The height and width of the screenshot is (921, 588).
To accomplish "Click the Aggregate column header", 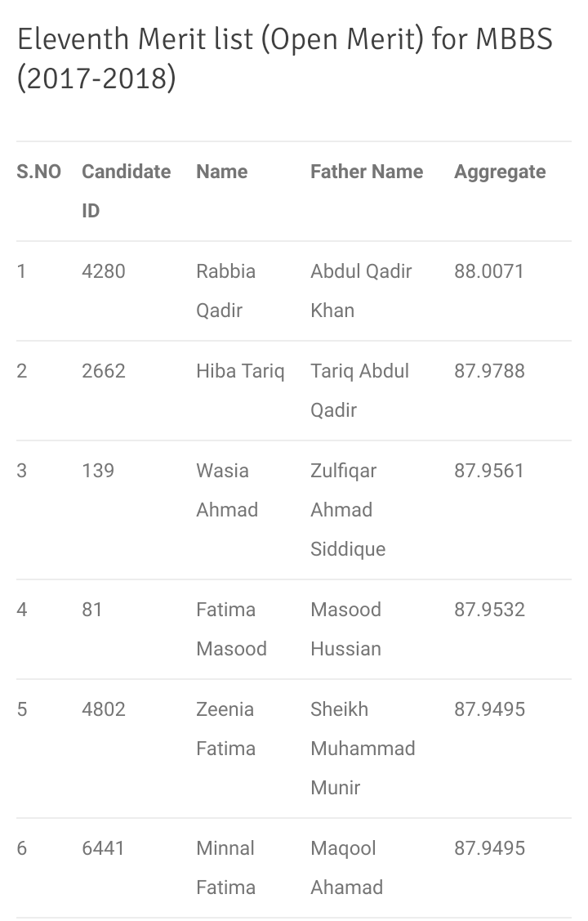I will tap(500, 172).
